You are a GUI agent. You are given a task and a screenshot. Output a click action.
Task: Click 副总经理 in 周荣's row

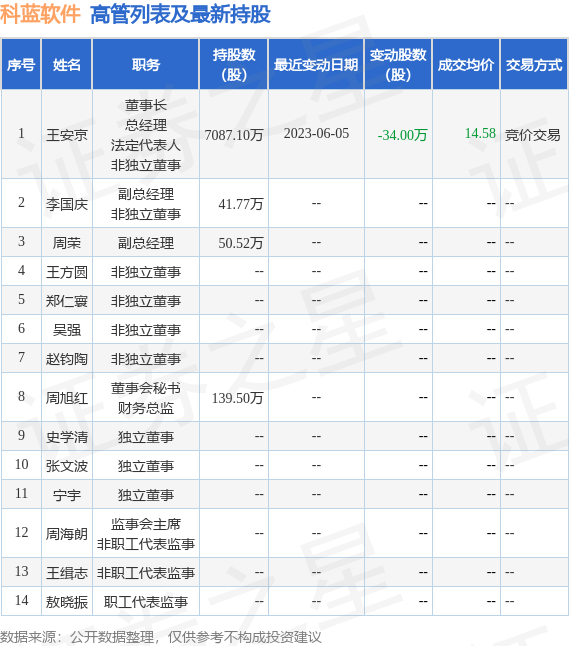point(146,243)
